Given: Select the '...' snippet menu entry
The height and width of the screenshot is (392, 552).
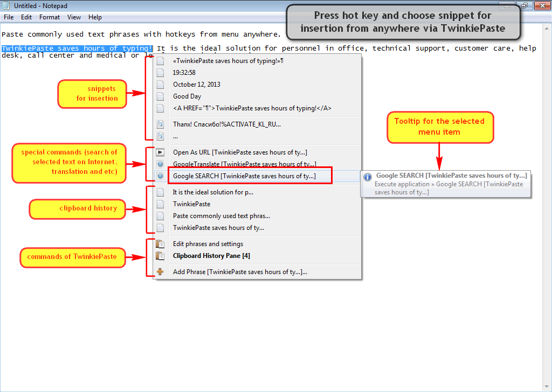Looking at the screenshot, I should click(258, 136).
